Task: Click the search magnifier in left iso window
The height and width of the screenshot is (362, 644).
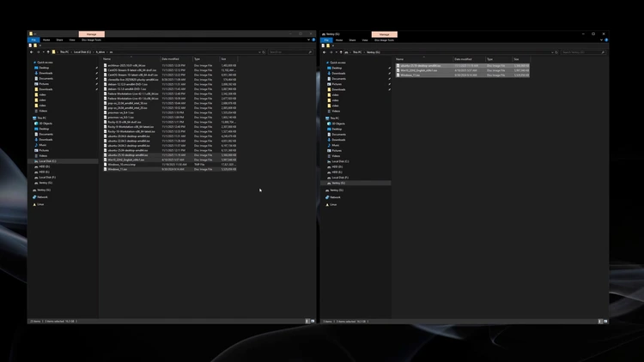Action: pyautogui.click(x=310, y=52)
